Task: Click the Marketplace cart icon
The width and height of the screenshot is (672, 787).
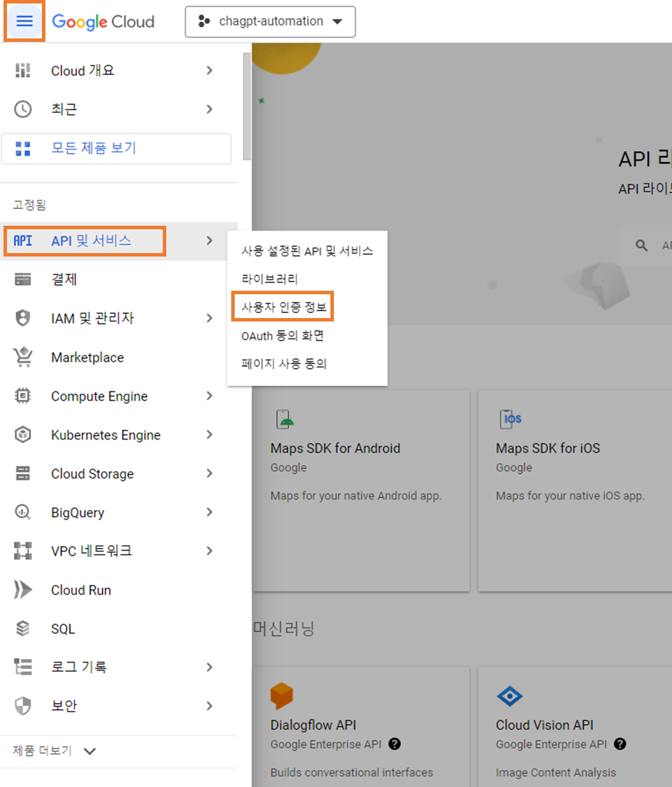Action: (22, 357)
